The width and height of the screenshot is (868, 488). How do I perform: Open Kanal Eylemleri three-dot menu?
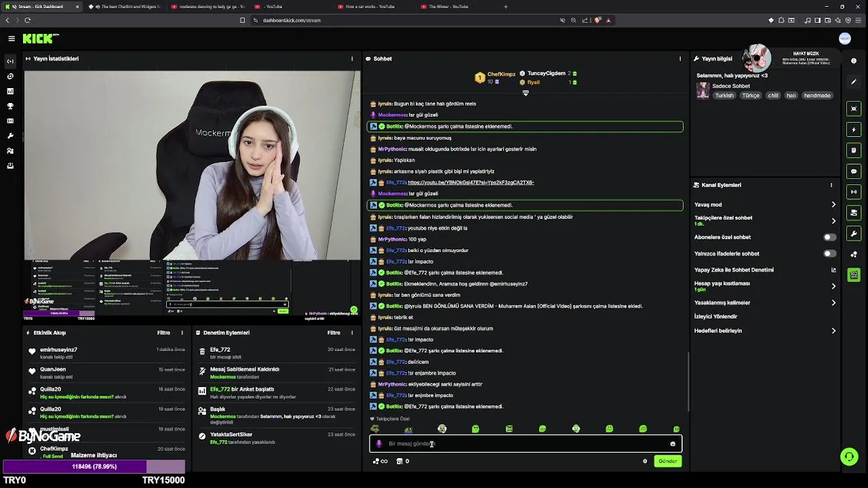pos(831,185)
